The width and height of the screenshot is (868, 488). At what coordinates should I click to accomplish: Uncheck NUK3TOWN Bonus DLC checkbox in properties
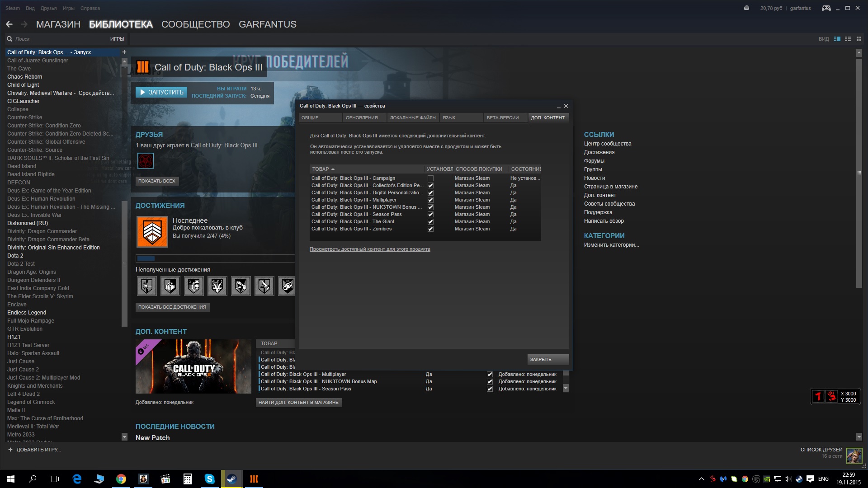click(430, 207)
